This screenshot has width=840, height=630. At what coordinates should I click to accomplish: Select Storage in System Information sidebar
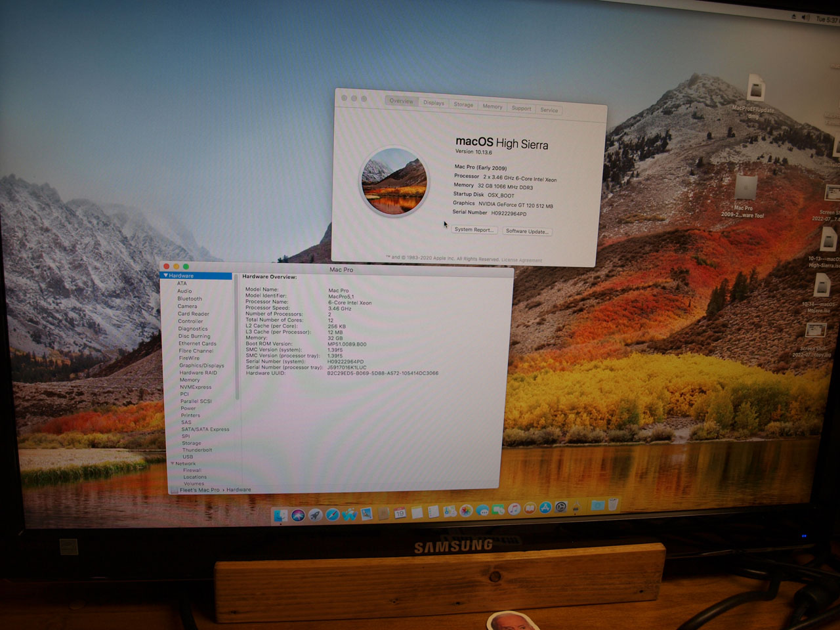pos(192,443)
